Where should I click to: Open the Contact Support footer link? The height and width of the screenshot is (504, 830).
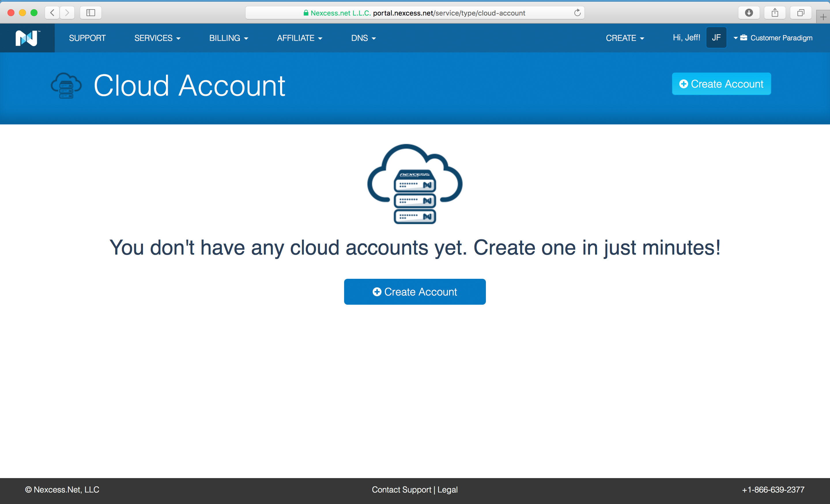click(x=401, y=490)
